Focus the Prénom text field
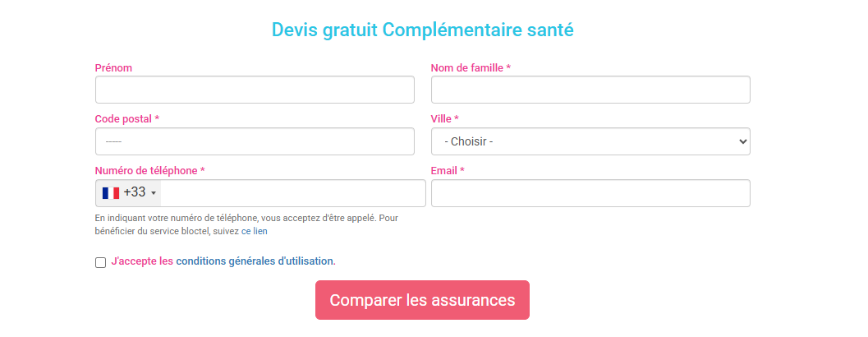This screenshot has height=337, width=868. tap(255, 90)
